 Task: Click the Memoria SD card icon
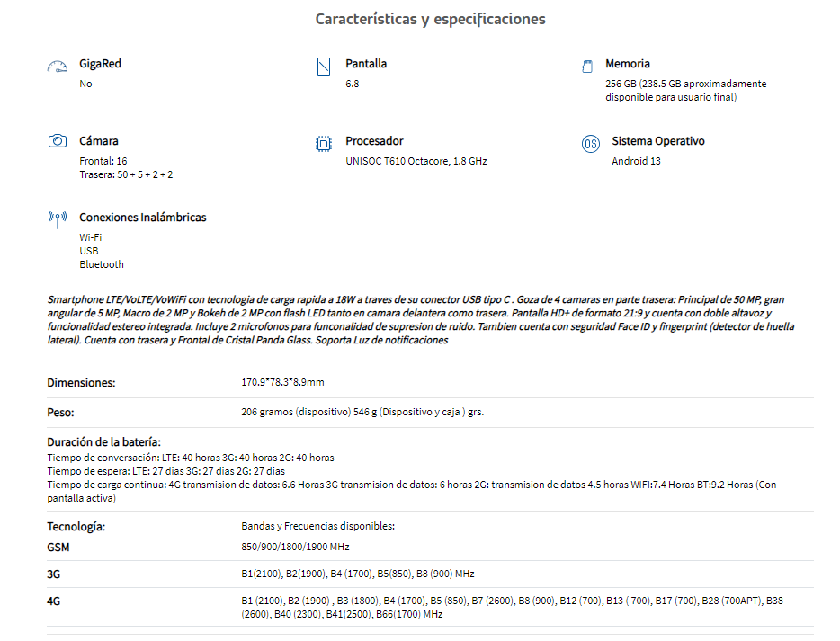(587, 67)
